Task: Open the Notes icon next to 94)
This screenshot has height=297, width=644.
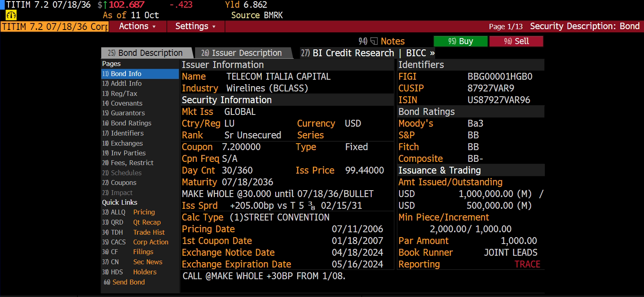Action: click(x=374, y=41)
